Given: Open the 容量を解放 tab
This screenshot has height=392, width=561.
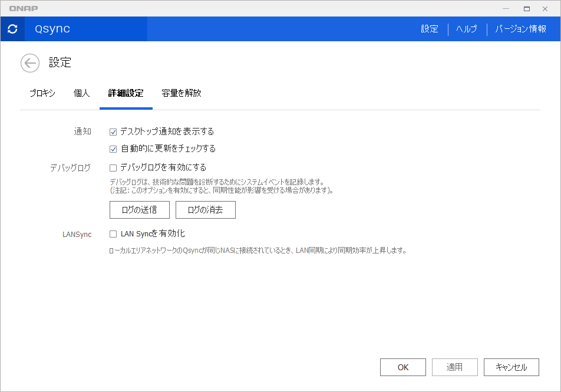Looking at the screenshot, I should click(x=181, y=93).
